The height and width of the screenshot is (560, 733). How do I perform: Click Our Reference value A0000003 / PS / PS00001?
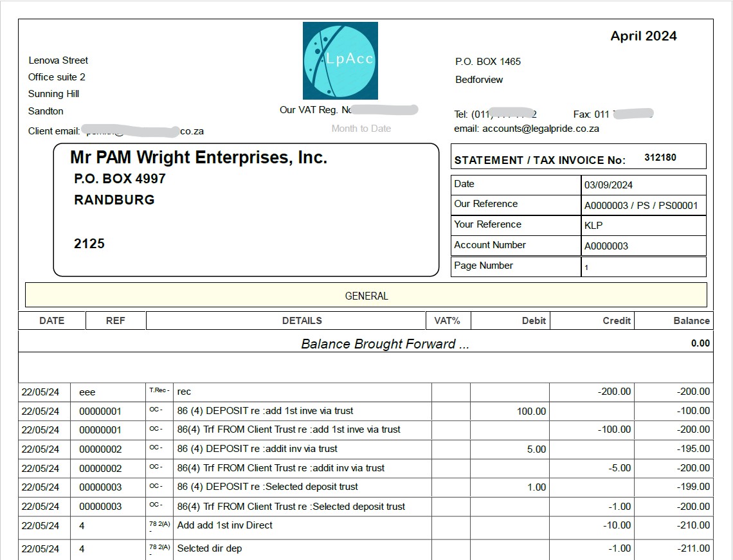click(x=640, y=206)
